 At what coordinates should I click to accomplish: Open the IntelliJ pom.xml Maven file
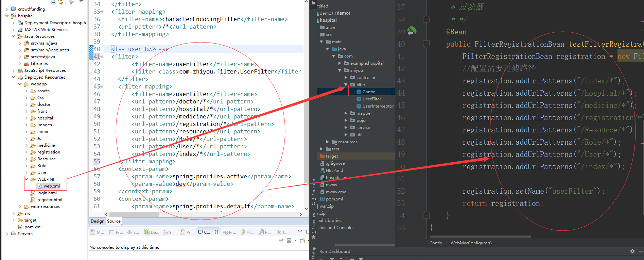(331, 199)
